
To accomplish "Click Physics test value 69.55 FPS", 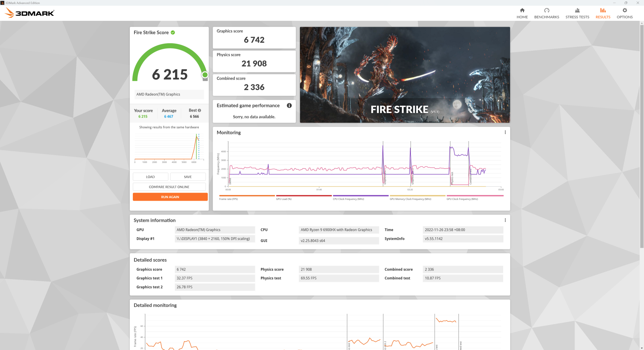I will pos(339,278).
